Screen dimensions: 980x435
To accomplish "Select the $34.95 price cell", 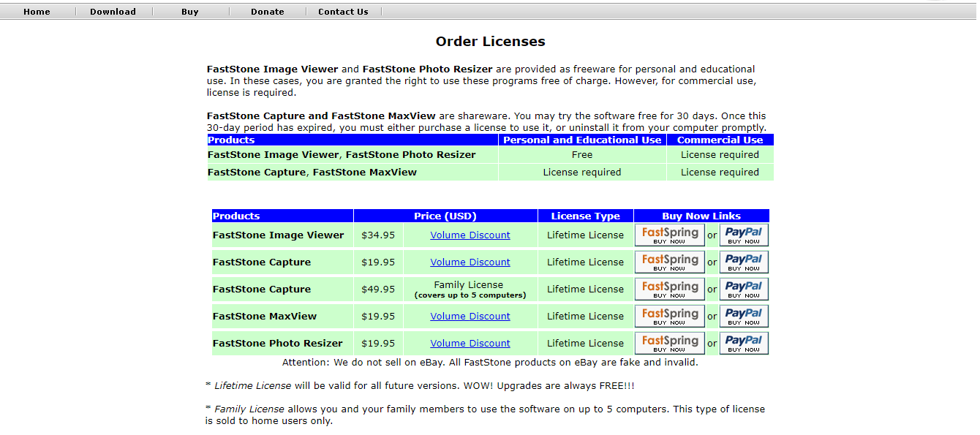I will coord(378,235).
